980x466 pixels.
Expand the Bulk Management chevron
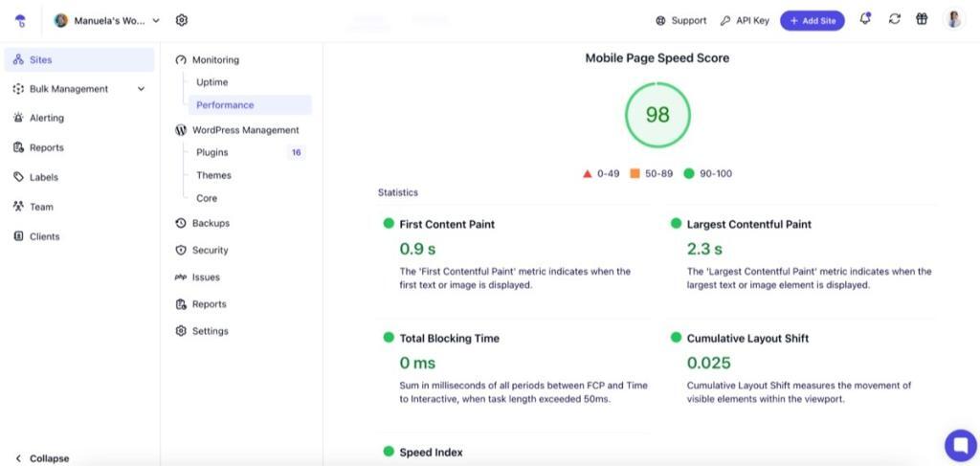(x=142, y=89)
